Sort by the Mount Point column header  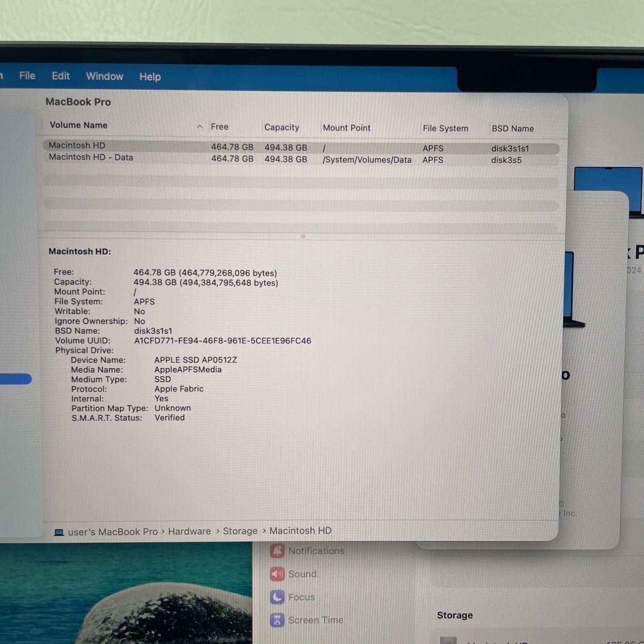pyautogui.click(x=347, y=128)
